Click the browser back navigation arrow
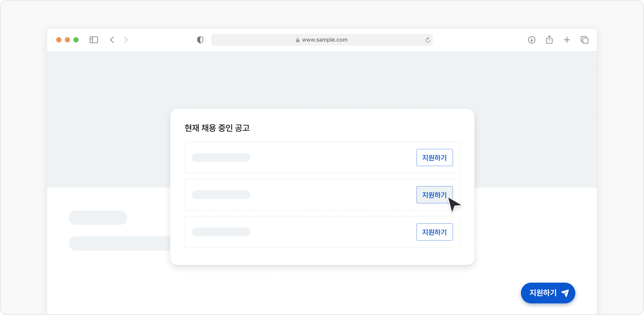 [x=112, y=40]
